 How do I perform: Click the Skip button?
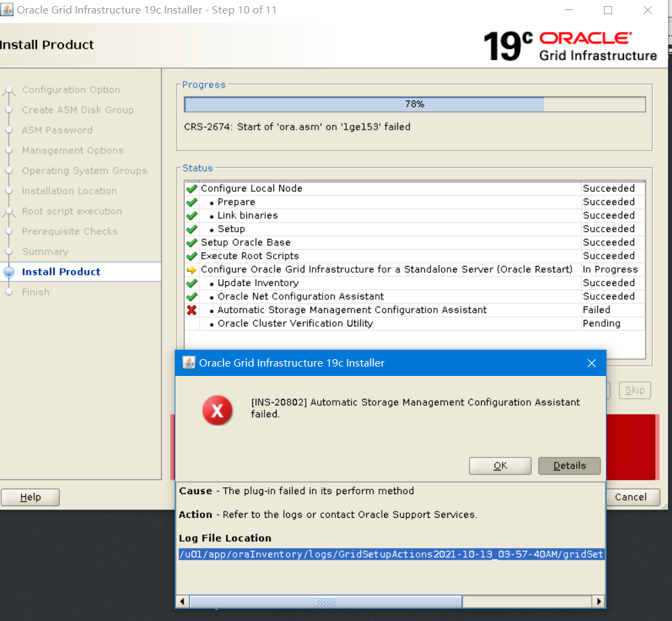click(x=635, y=390)
